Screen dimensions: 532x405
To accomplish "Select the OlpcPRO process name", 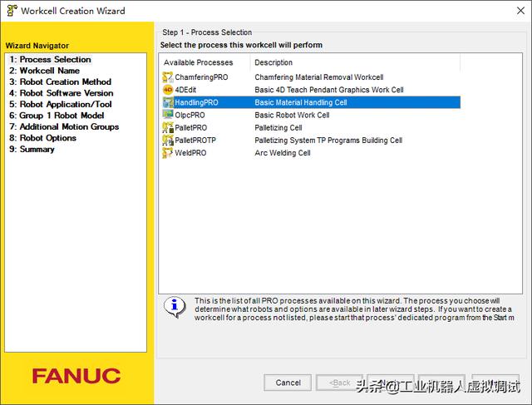I will 190,115.
